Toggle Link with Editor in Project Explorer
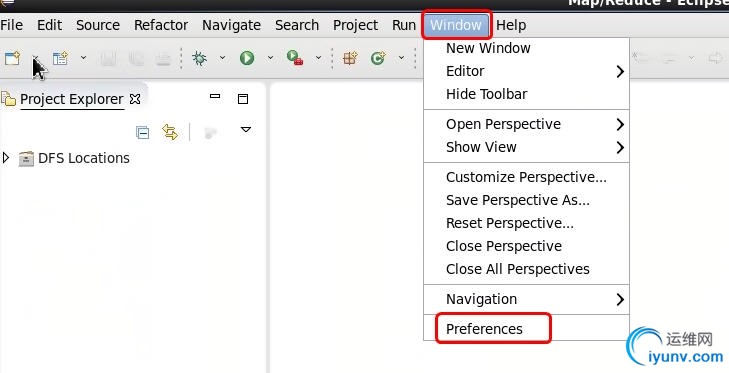This screenshot has height=373, width=729. 170,133
